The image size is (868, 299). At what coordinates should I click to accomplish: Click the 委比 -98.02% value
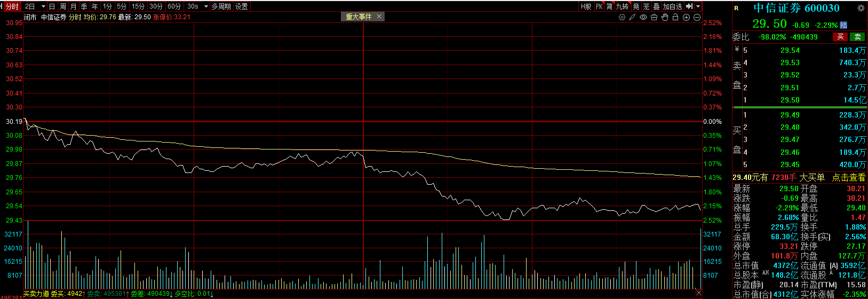(x=772, y=37)
